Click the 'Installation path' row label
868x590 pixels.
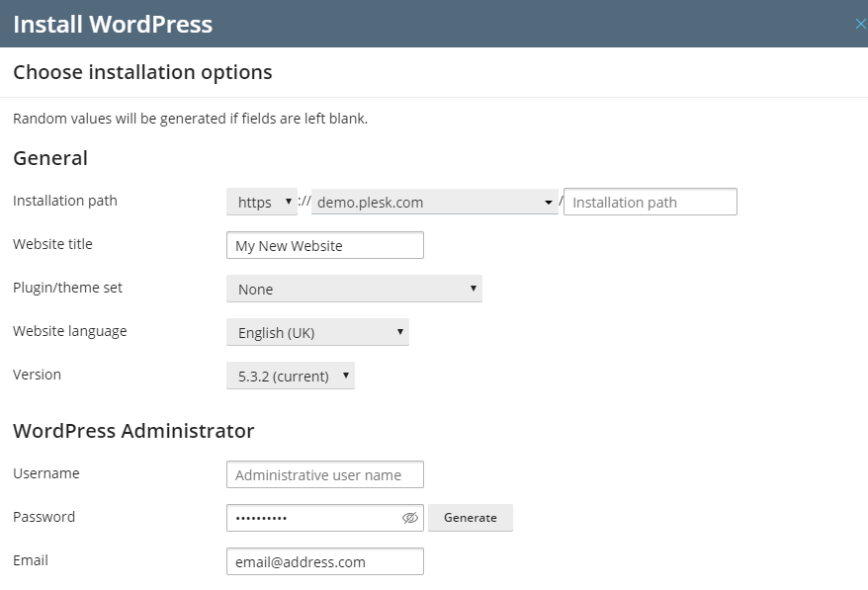coord(65,201)
